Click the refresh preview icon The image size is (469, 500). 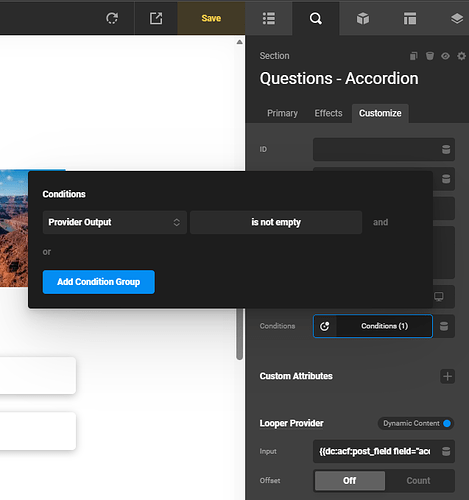[112, 18]
